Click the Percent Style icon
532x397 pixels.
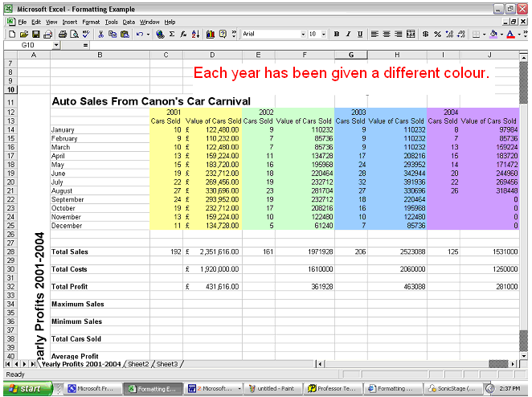(x=438, y=35)
